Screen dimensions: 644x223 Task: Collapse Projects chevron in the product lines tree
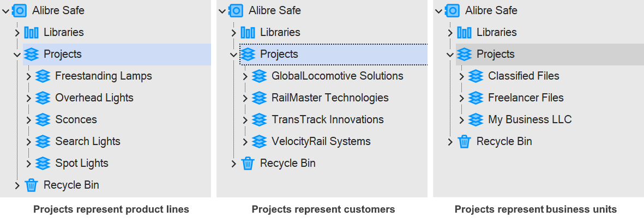click(16, 54)
